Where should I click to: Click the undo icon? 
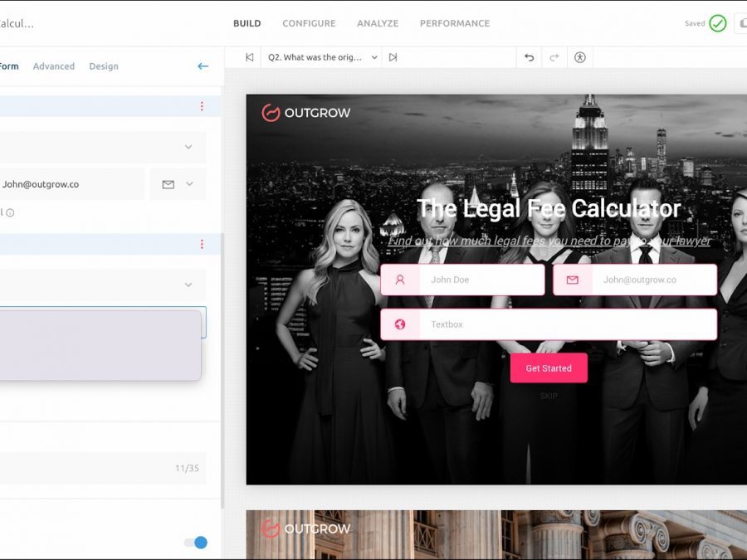(x=529, y=57)
